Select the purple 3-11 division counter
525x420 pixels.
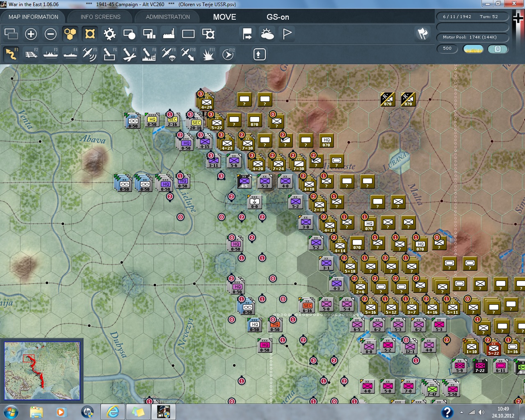[213, 160]
